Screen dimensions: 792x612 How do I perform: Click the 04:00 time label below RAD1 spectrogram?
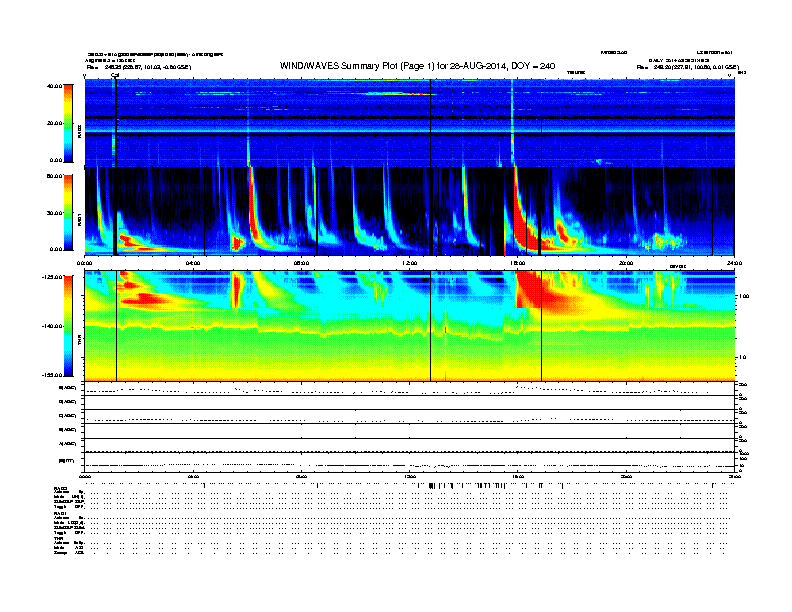[x=193, y=263]
